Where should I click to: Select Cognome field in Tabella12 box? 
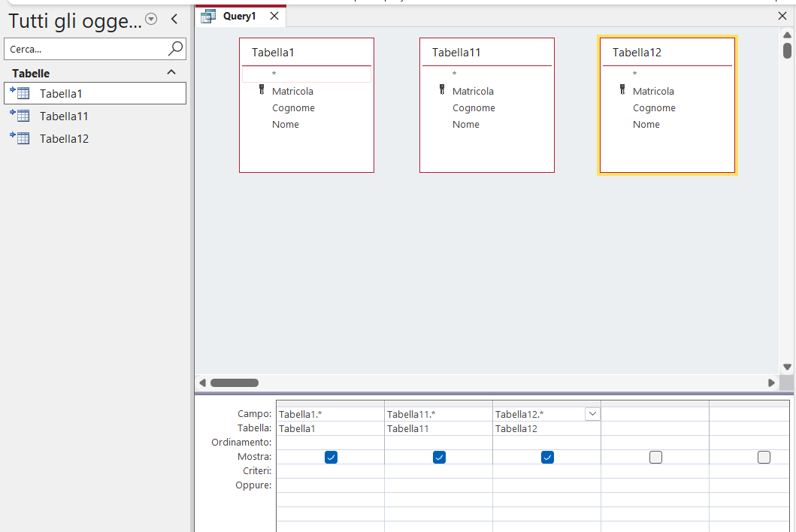tap(654, 108)
